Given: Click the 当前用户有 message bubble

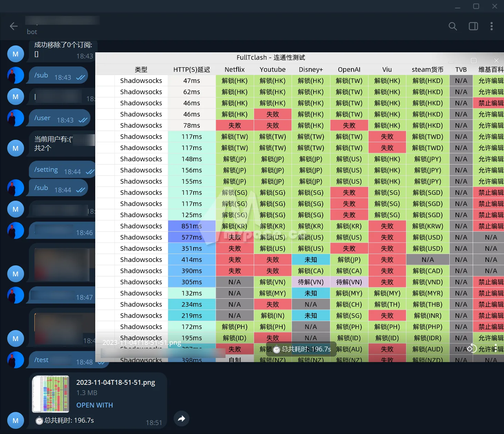Looking at the screenshot, I should pyautogui.click(x=62, y=144).
